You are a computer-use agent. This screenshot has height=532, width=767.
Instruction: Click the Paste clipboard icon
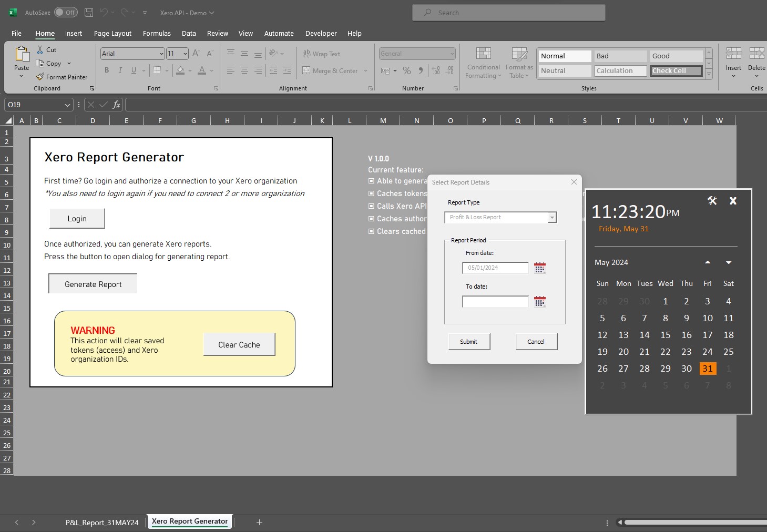[22, 54]
